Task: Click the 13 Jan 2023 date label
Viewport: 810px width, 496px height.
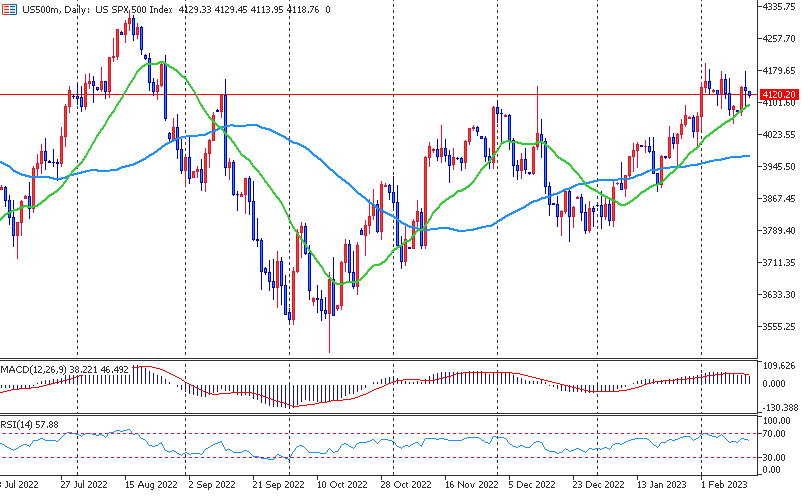Action: 661,482
